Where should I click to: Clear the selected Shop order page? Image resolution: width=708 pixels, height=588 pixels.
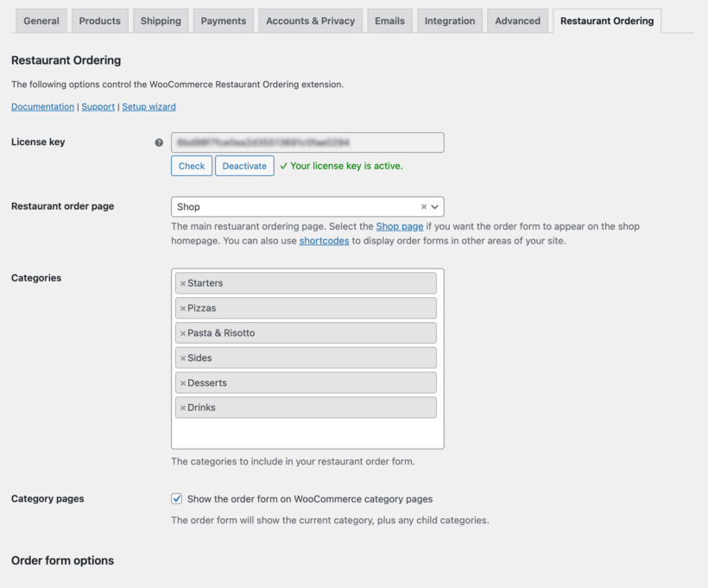coord(422,206)
